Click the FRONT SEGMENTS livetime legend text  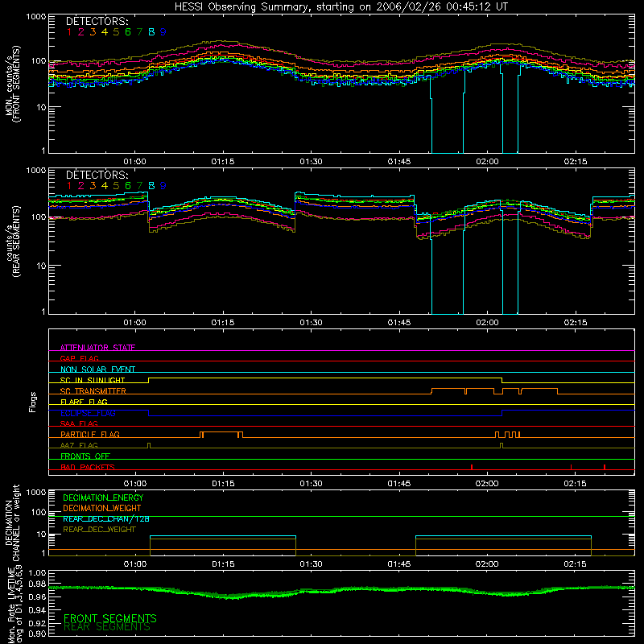(110, 618)
